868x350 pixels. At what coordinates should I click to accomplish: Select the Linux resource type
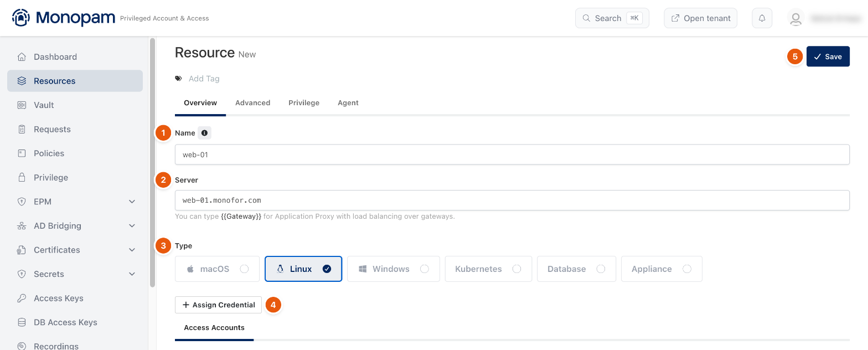coord(303,269)
